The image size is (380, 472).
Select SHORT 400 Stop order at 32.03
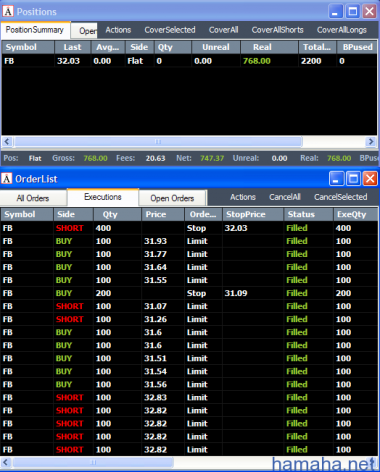point(189,228)
